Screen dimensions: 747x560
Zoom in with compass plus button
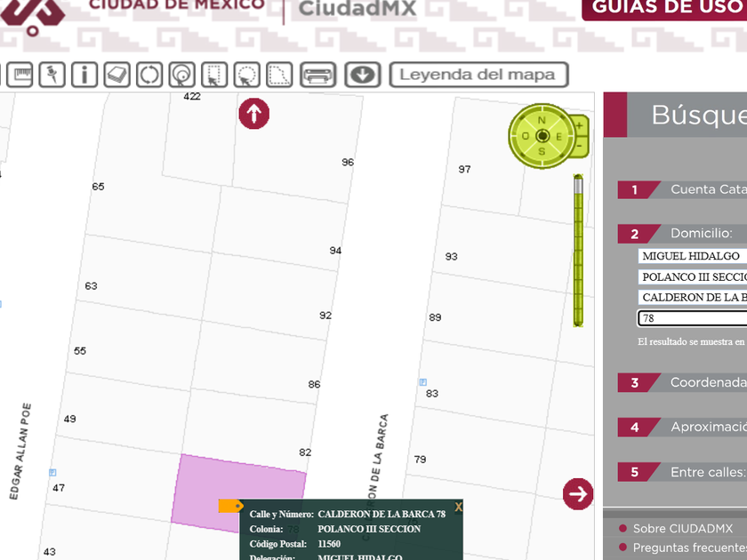[579, 126]
